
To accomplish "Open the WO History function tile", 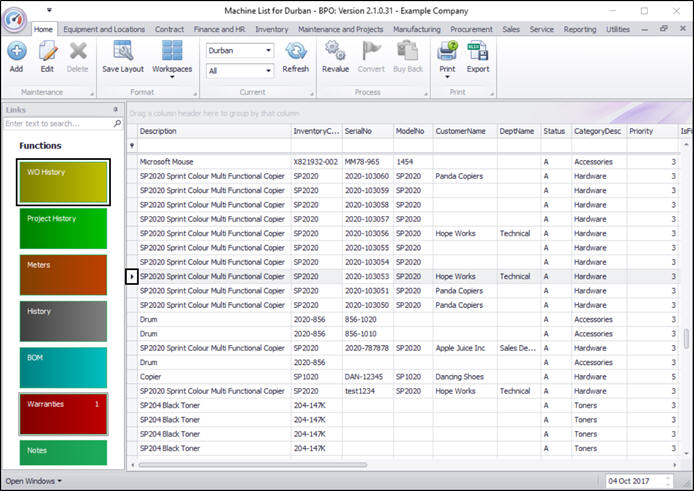I will [x=64, y=181].
